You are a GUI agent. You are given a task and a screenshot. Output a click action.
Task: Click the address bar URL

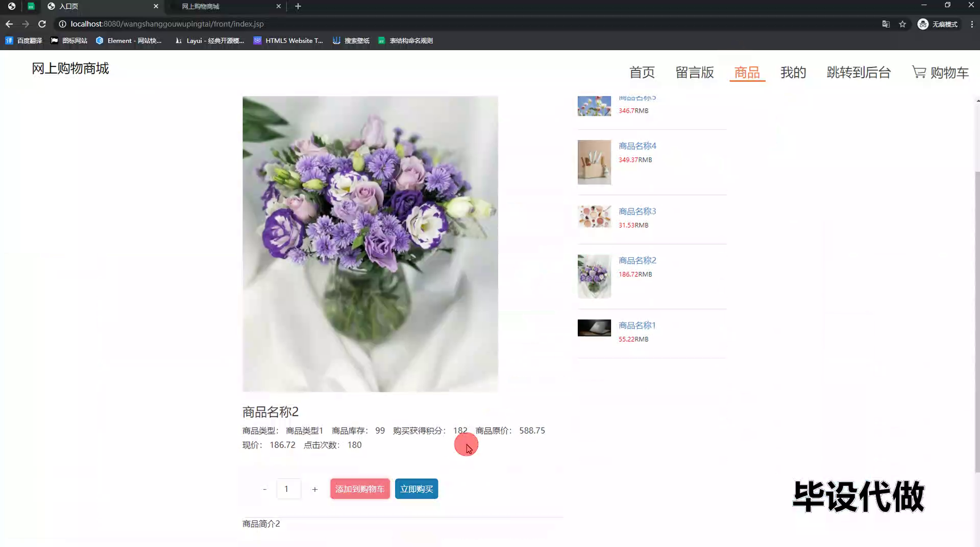coord(167,24)
